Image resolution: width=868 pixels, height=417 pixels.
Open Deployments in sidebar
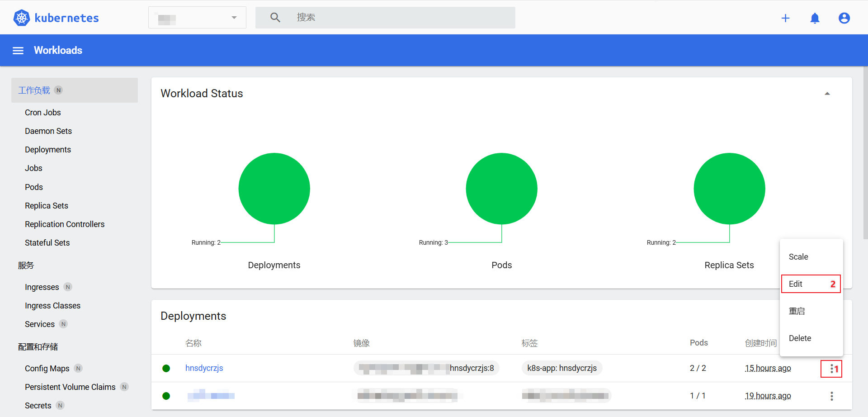click(x=48, y=150)
